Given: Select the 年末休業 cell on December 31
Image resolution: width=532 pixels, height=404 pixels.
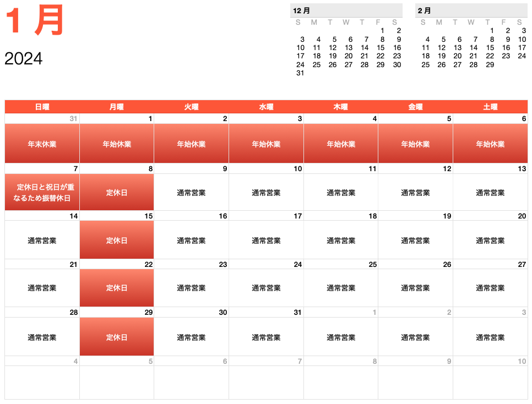Looking at the screenshot, I should pos(42,144).
